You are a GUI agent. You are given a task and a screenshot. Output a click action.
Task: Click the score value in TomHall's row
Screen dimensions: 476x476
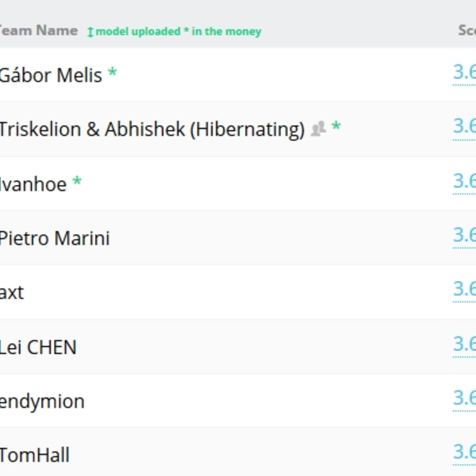(x=464, y=452)
